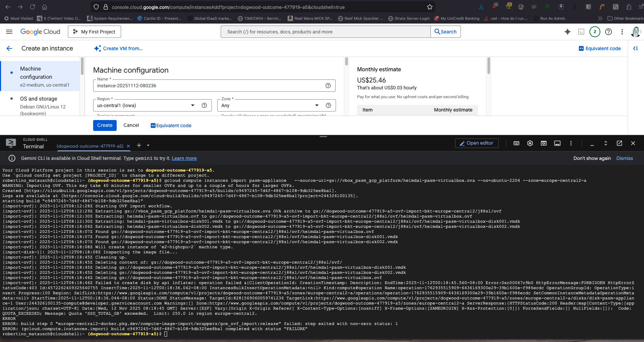Click Don't show again on banner
The image size is (644, 342).
592,158
